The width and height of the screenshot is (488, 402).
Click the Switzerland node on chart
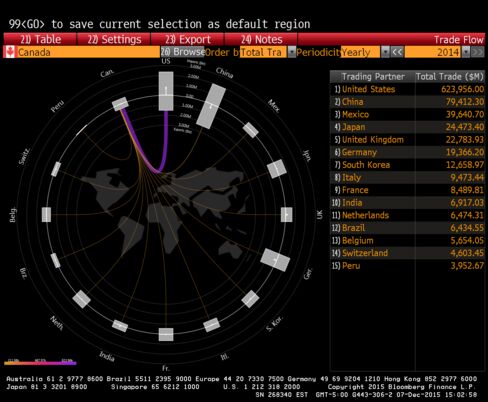click(x=56, y=169)
